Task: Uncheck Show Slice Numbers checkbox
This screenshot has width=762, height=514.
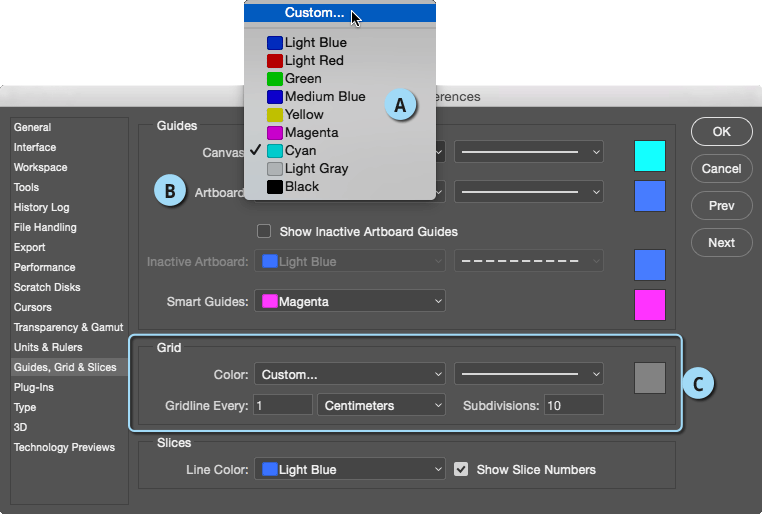Action: (x=461, y=469)
